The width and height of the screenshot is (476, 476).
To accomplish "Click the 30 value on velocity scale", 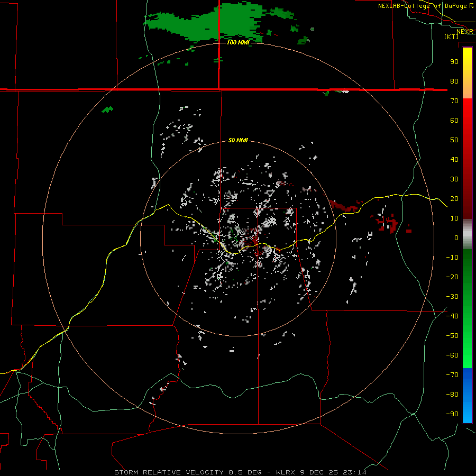I will pos(454,179).
